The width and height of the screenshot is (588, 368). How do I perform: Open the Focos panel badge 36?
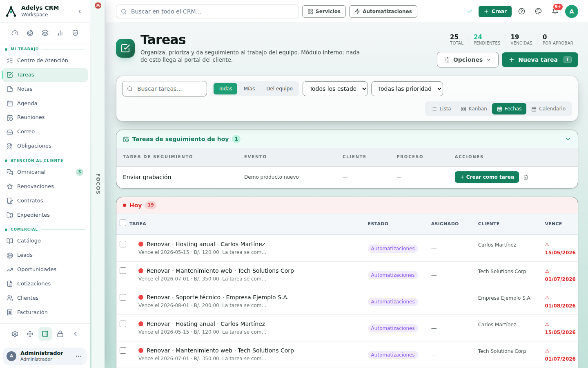click(x=98, y=6)
